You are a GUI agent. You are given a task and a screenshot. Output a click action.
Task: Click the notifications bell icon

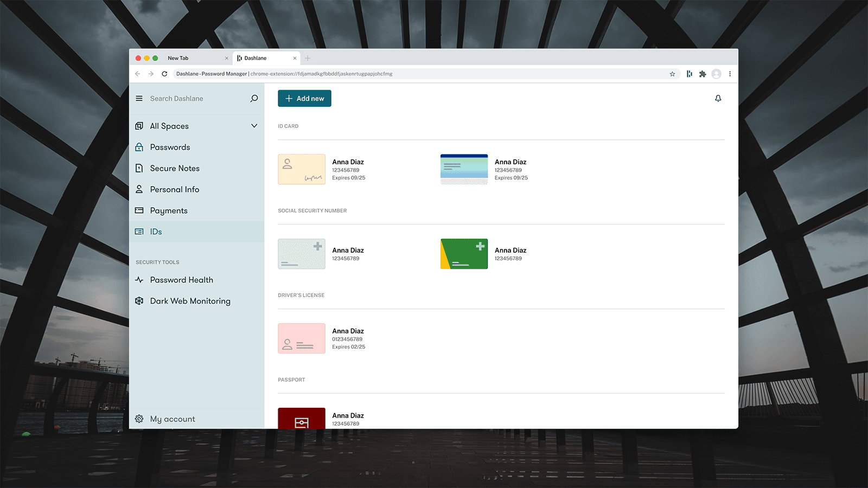click(x=718, y=99)
